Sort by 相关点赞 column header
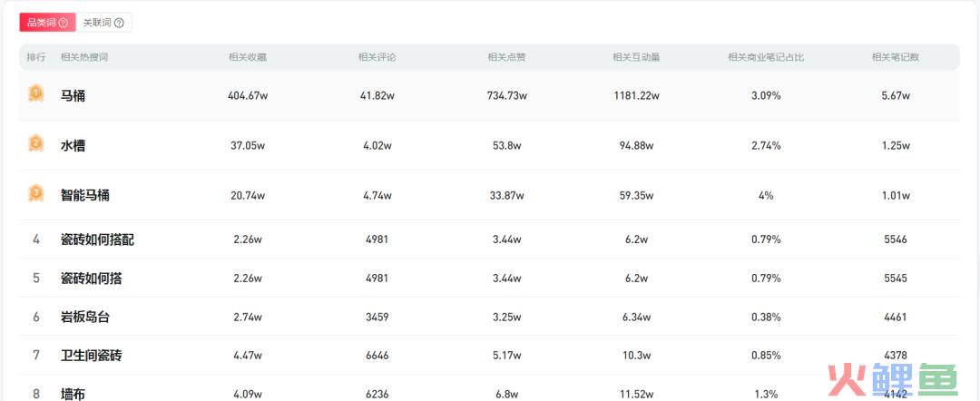Viewport: 980px width, 401px height. [x=506, y=57]
